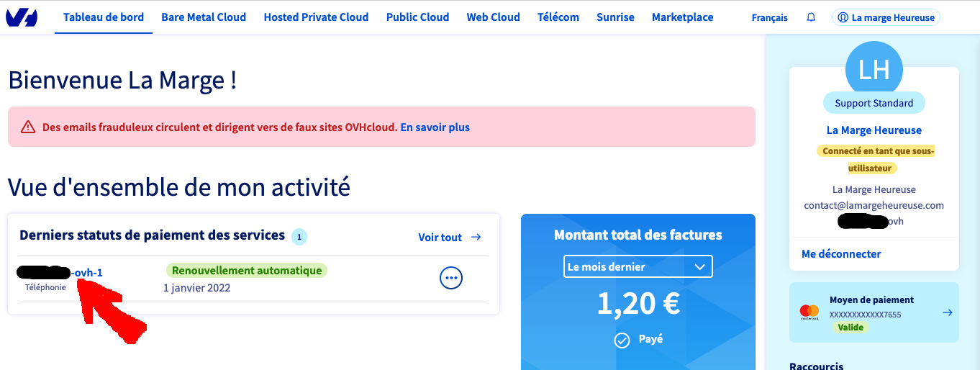Open the Français language selector

click(769, 17)
